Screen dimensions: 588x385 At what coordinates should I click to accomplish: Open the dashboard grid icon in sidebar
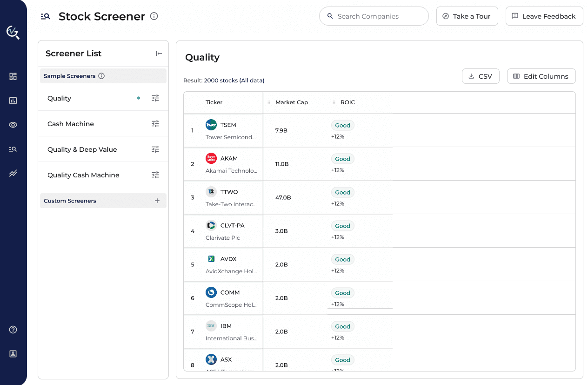click(x=13, y=76)
